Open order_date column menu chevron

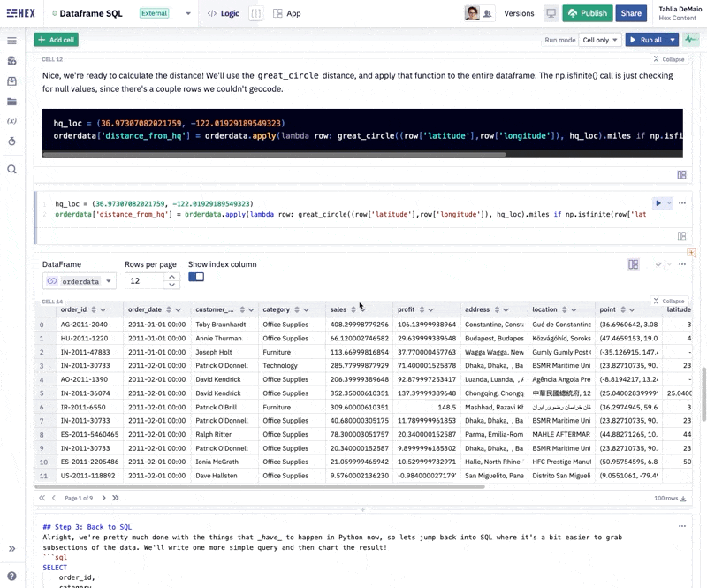point(179,310)
